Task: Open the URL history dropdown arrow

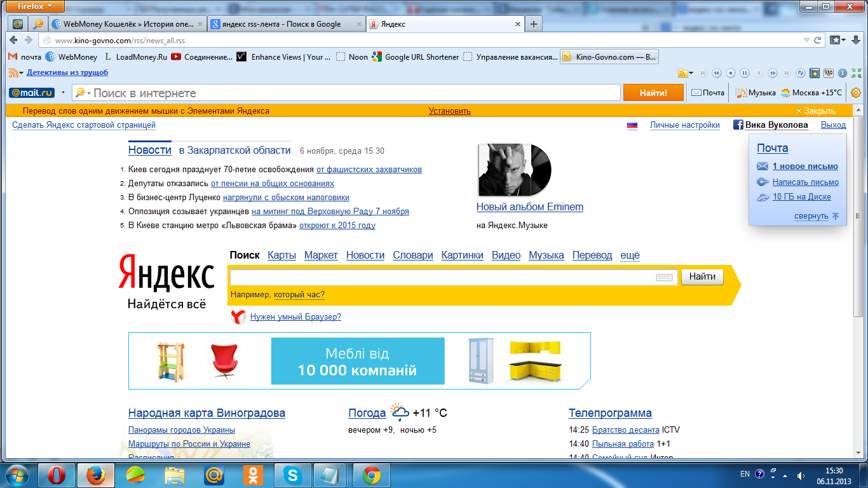Action: (806, 40)
